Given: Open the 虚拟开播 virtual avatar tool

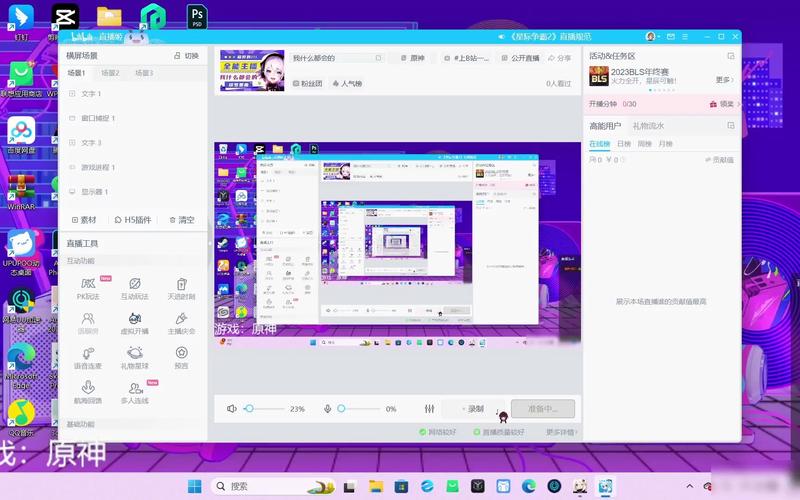Looking at the screenshot, I should point(134,323).
